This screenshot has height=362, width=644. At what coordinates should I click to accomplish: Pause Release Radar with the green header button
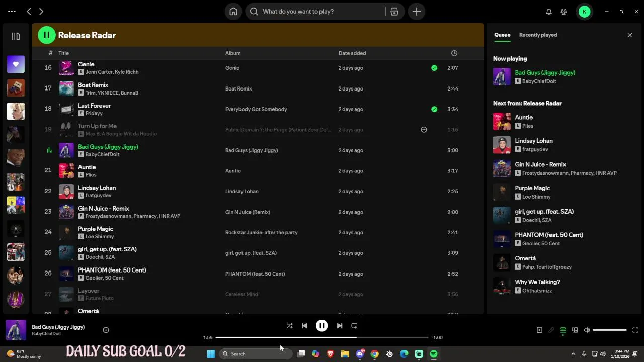click(x=46, y=35)
